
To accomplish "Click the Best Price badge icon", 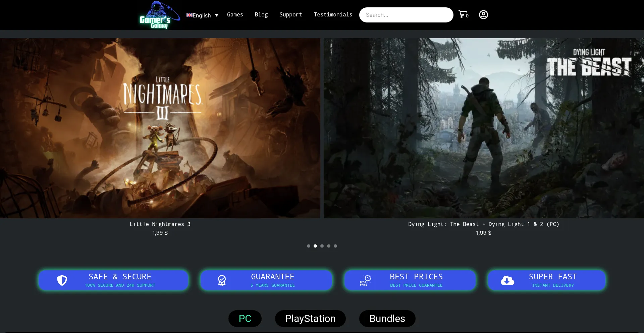I will 365,280.
